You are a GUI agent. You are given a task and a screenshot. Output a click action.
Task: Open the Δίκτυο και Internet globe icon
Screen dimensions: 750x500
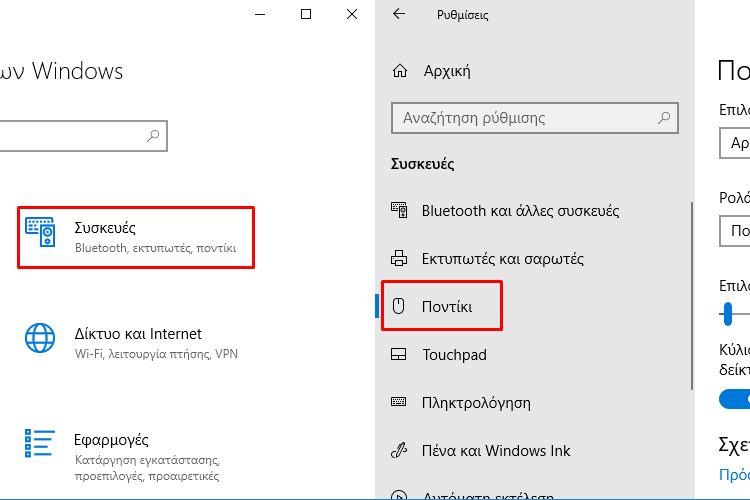point(40,338)
